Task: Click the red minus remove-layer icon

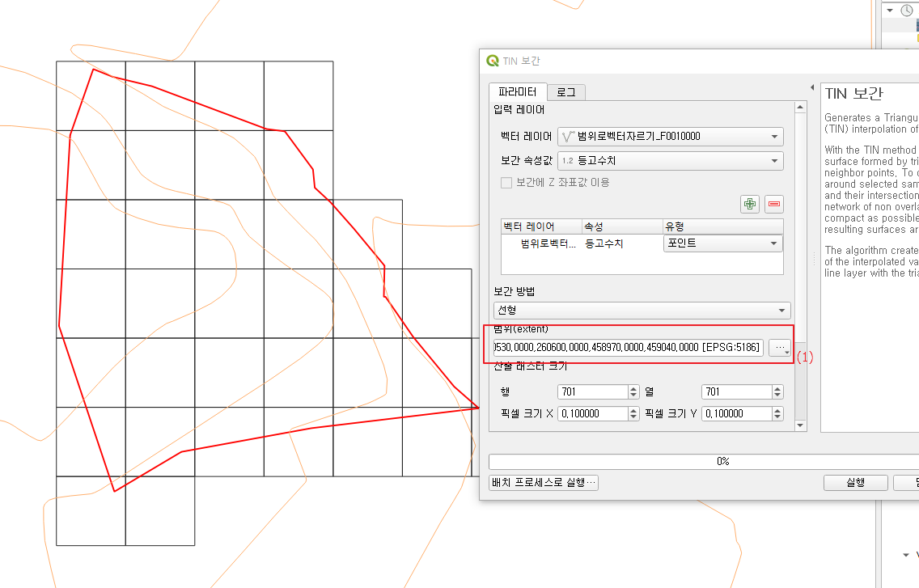Action: pos(774,204)
